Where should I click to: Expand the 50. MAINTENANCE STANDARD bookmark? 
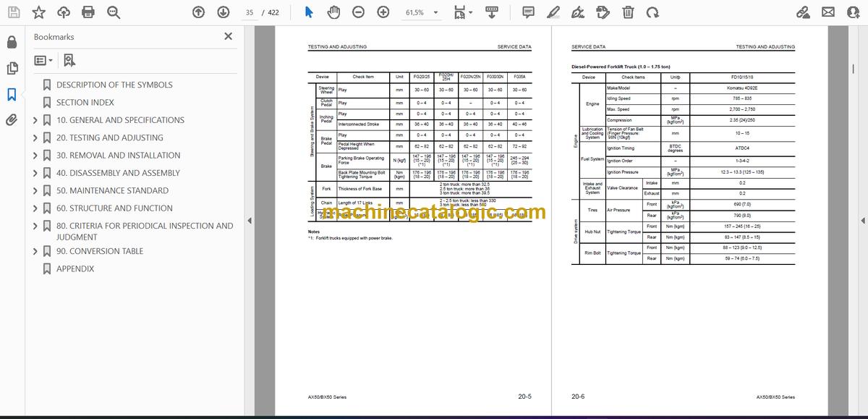click(35, 190)
